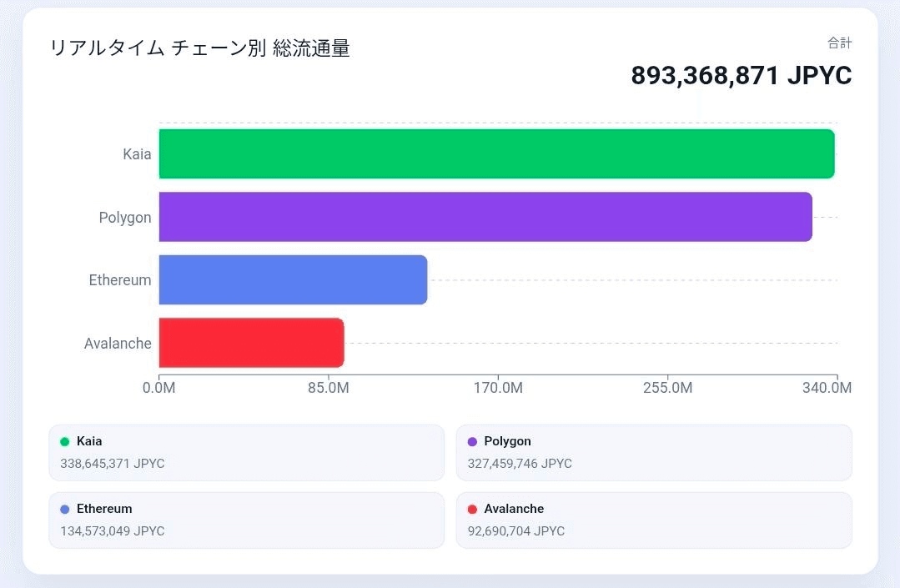
Task: Select the Polygon legend card
Action: point(654,453)
